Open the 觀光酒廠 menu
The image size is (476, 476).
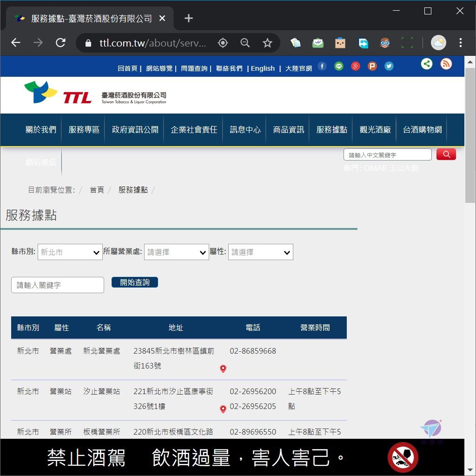(x=375, y=130)
